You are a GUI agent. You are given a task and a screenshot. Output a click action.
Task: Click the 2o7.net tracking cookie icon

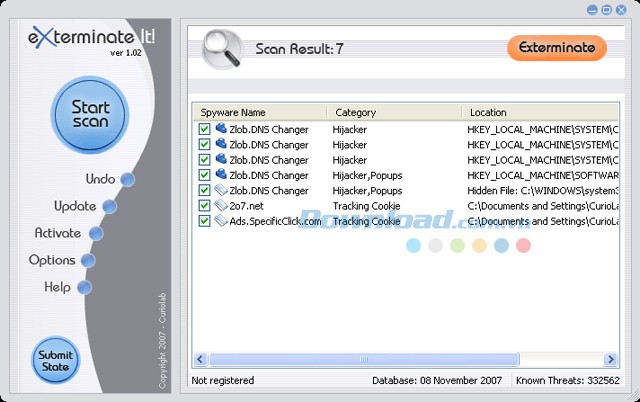pos(221,206)
